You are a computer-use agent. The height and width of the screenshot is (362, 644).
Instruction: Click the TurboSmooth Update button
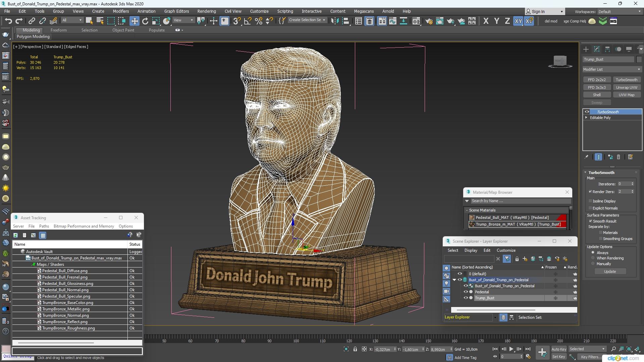[610, 271]
